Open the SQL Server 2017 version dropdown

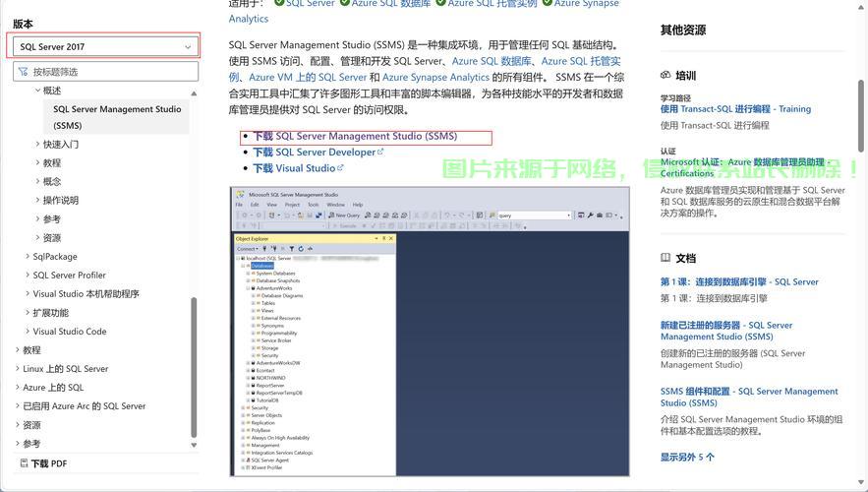[x=105, y=46]
